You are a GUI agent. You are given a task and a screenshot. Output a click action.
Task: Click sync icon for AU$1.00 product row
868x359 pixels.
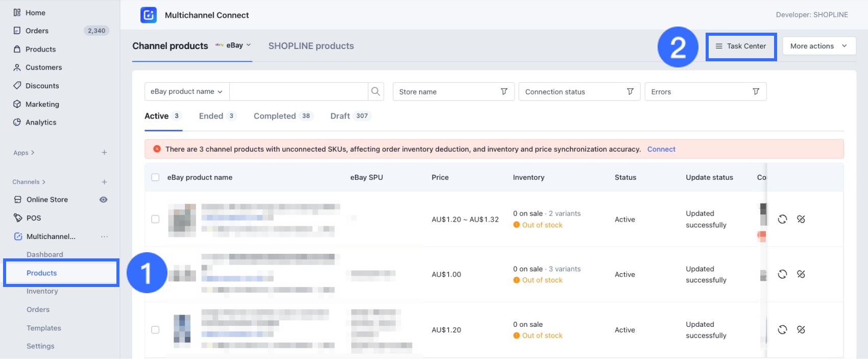pos(782,274)
